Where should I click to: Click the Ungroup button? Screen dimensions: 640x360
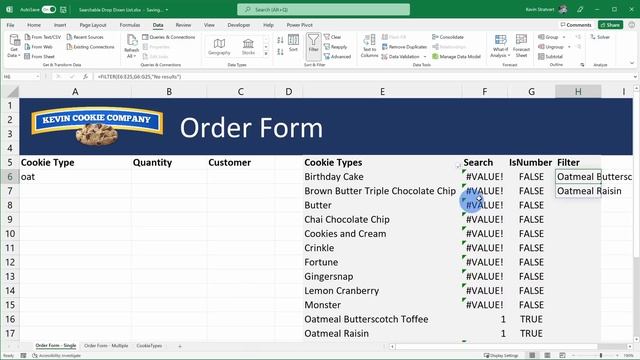click(x=551, y=47)
